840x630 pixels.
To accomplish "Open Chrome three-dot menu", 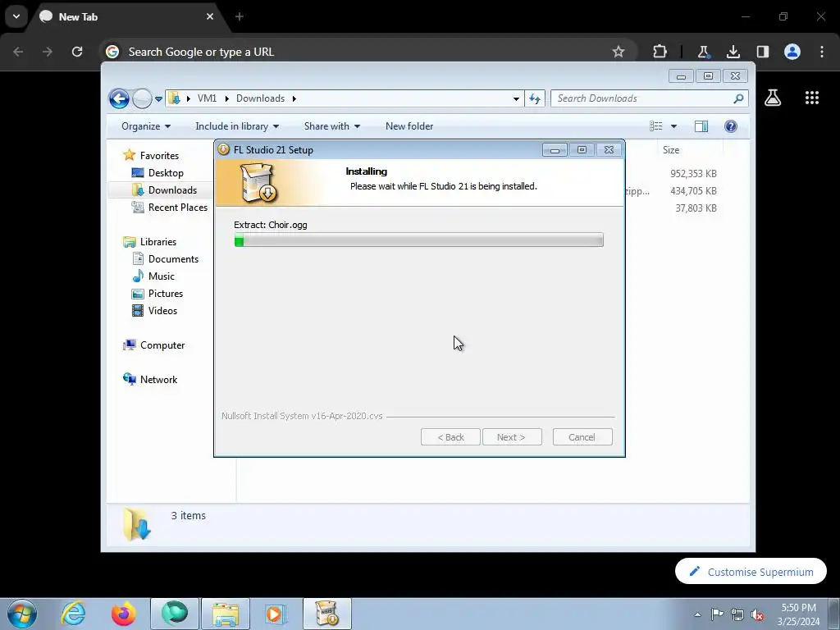I will point(822,52).
